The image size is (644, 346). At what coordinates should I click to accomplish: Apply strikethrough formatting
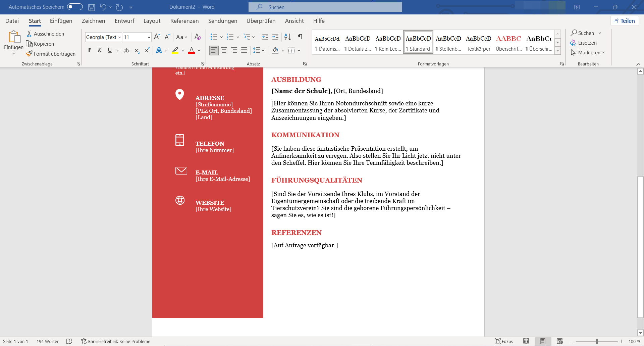click(x=126, y=50)
